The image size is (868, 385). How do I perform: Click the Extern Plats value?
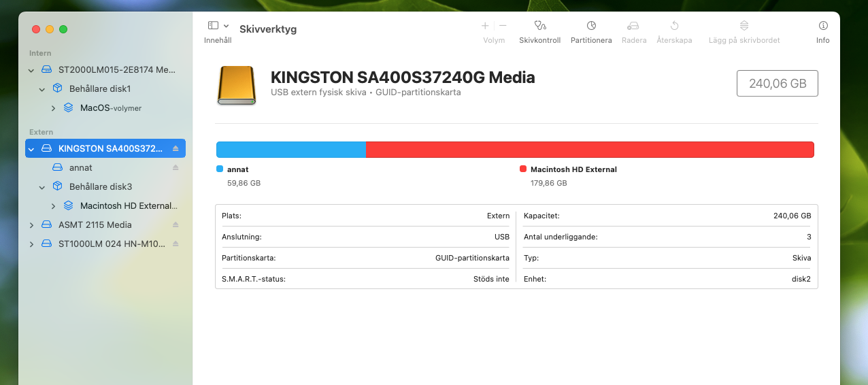pyautogui.click(x=498, y=216)
